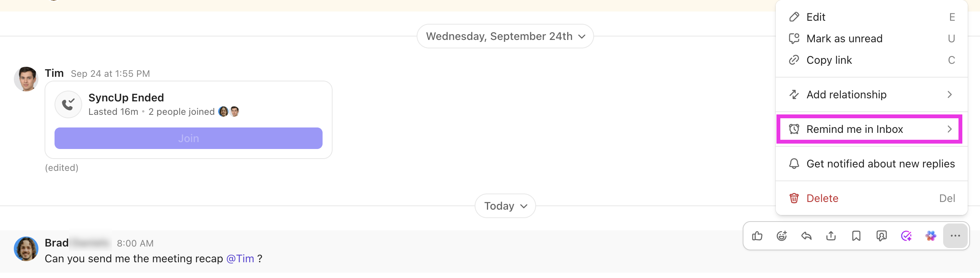Bookmark Brad's message for later
This screenshot has height=278, width=980.
click(856, 236)
